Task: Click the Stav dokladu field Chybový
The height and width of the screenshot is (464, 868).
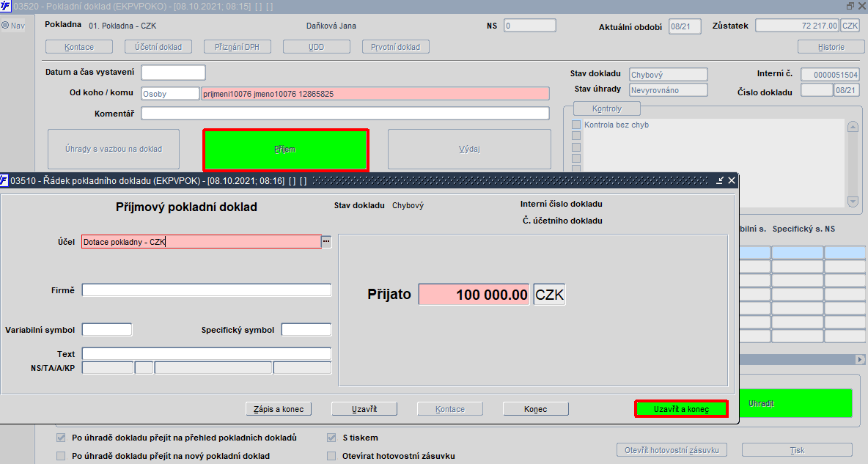Action: click(668, 74)
